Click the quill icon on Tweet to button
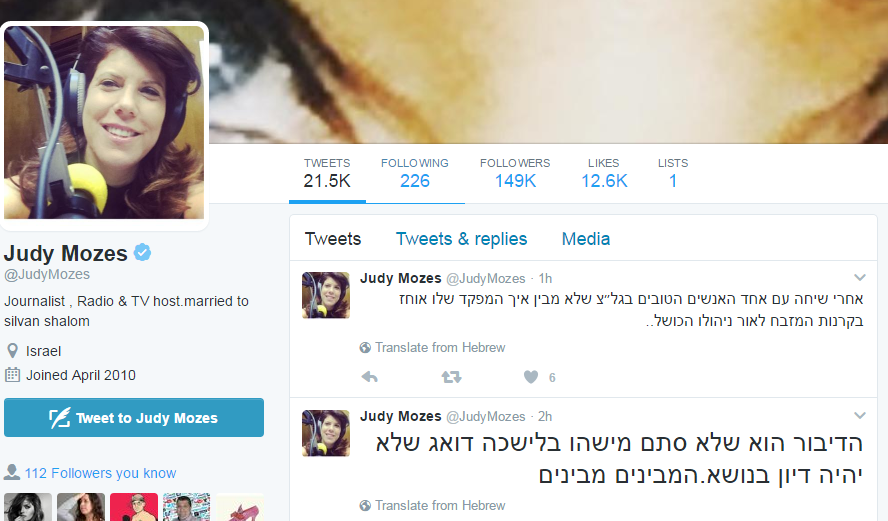 coord(59,418)
